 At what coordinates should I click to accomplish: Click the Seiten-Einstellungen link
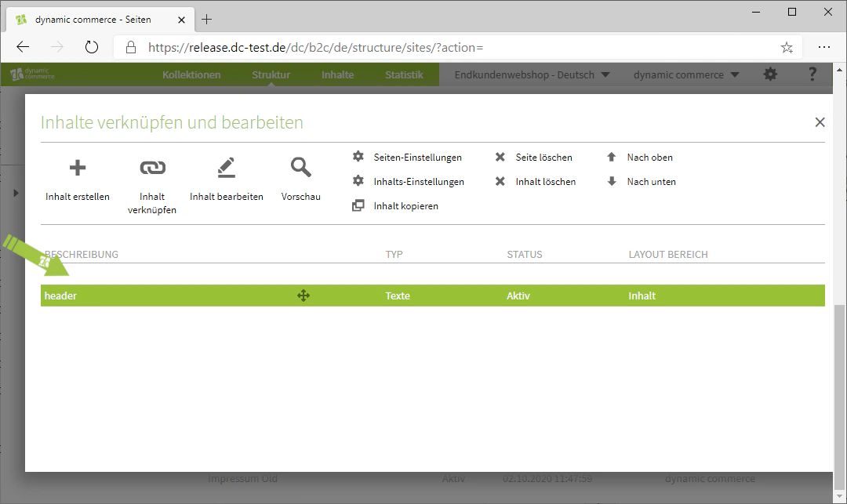coord(417,158)
